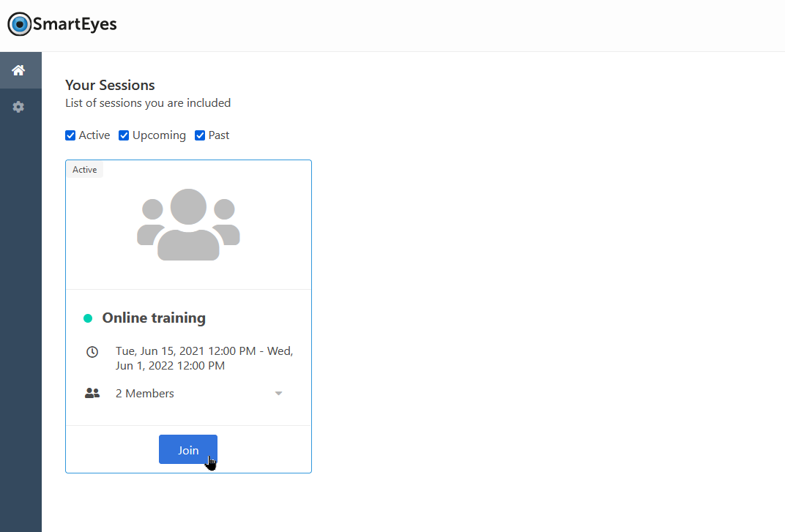
Task: Toggle the Upcoming sessions checkbox
Action: 124,135
